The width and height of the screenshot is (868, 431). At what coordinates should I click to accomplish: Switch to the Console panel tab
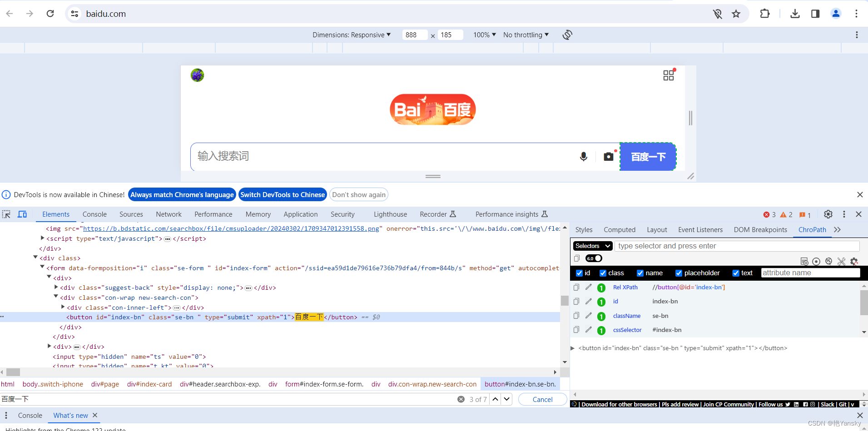94,214
